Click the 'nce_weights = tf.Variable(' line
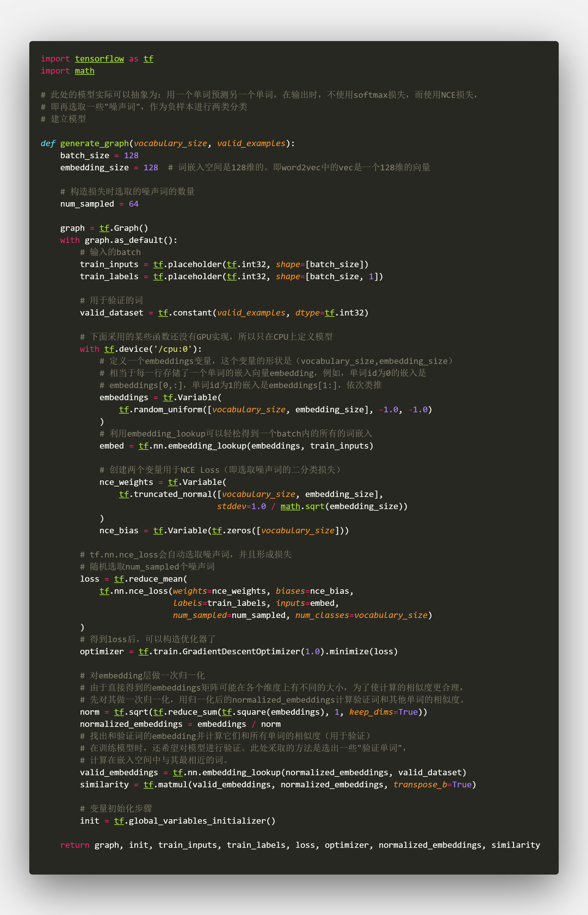 [163, 483]
